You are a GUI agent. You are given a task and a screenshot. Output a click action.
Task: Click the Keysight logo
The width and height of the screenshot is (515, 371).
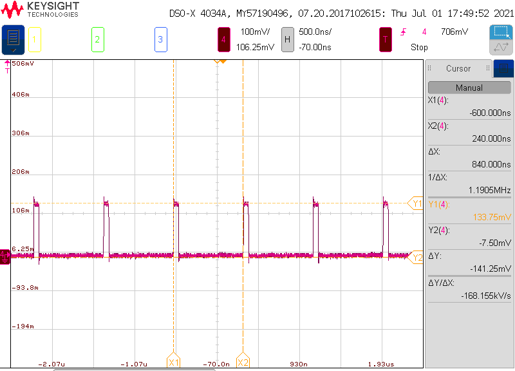40,10
